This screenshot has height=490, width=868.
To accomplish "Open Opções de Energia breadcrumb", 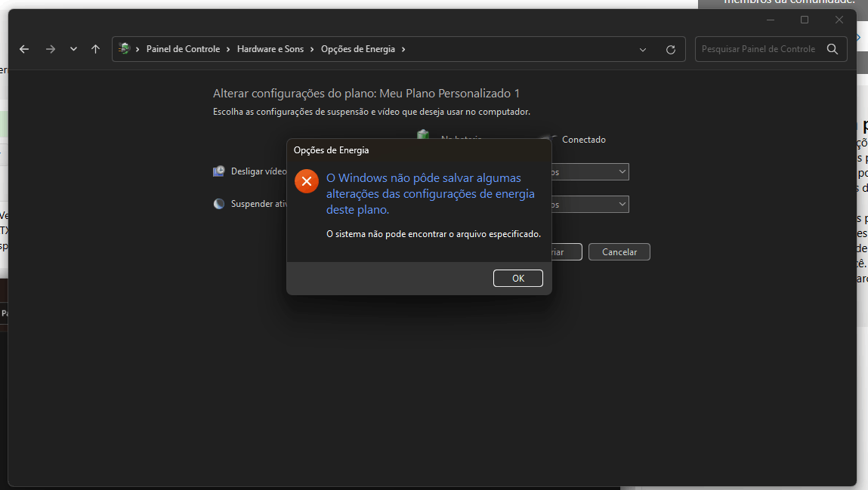I will point(358,49).
